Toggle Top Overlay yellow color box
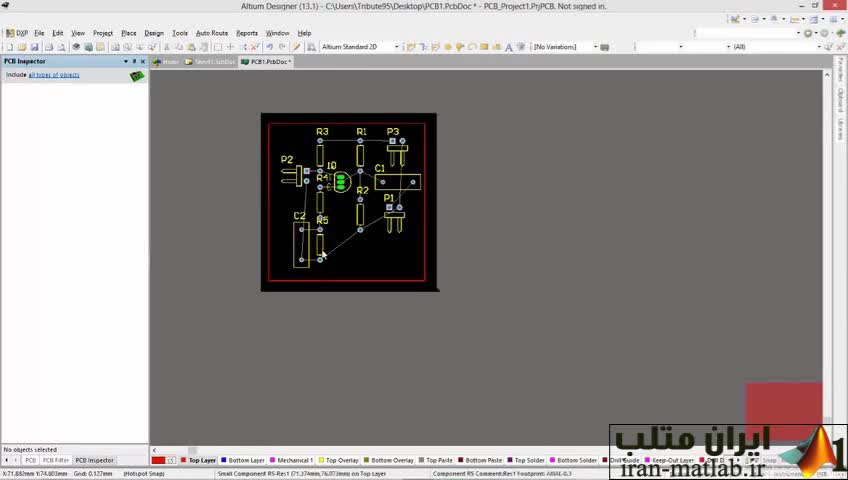The width and height of the screenshot is (848, 480). pyautogui.click(x=321, y=461)
